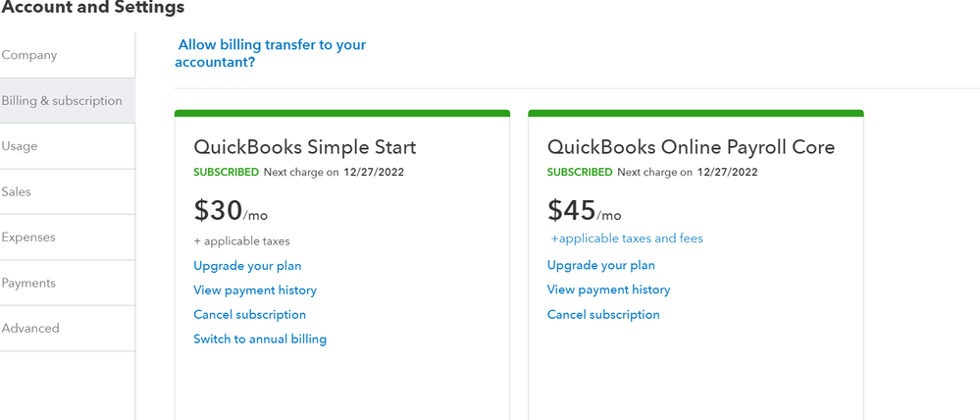Cancel the Payroll Core subscription
Viewport: 980px width, 420px height.
[x=603, y=315]
